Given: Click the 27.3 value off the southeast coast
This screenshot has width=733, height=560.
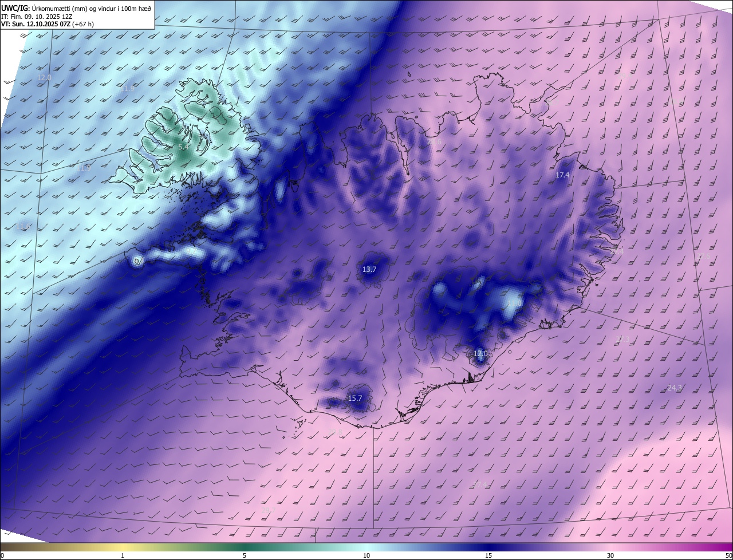Looking at the screenshot, I should pos(622,340).
